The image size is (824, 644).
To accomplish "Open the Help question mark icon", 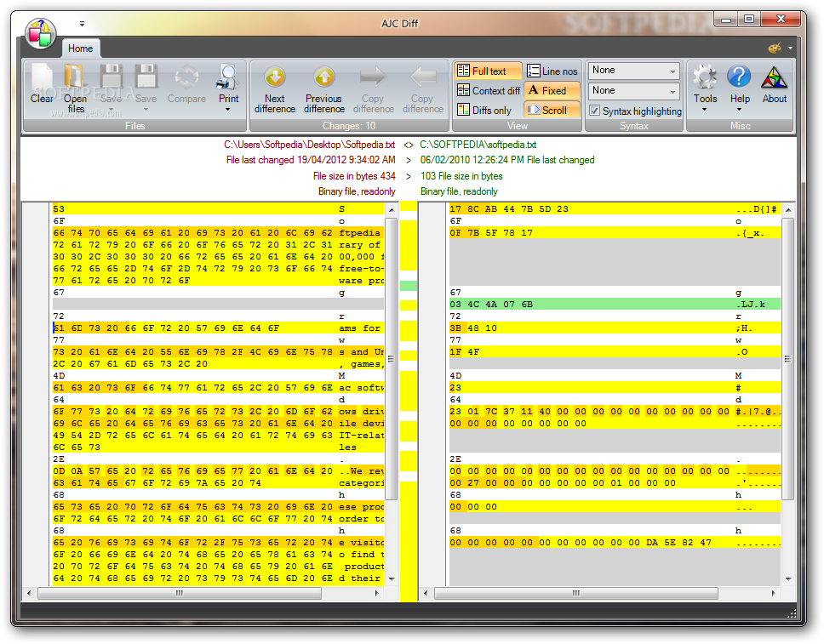I will click(740, 77).
